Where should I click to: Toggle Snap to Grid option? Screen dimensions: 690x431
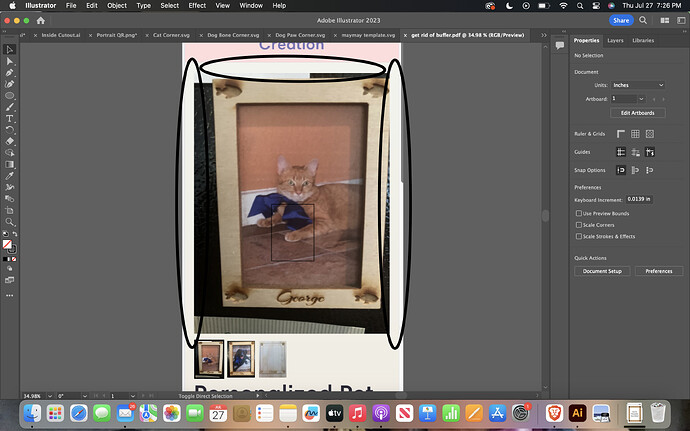click(x=650, y=170)
